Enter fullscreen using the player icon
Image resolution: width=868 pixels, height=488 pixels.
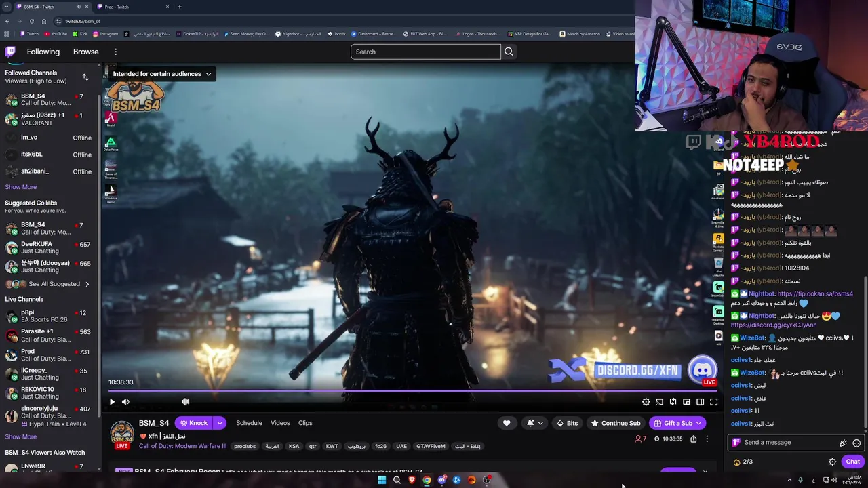[x=713, y=402]
